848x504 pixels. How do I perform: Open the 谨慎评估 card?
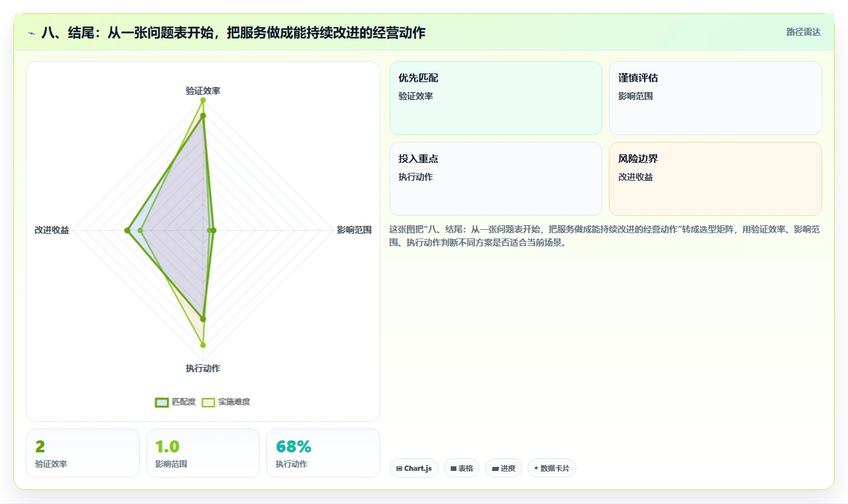(x=715, y=98)
